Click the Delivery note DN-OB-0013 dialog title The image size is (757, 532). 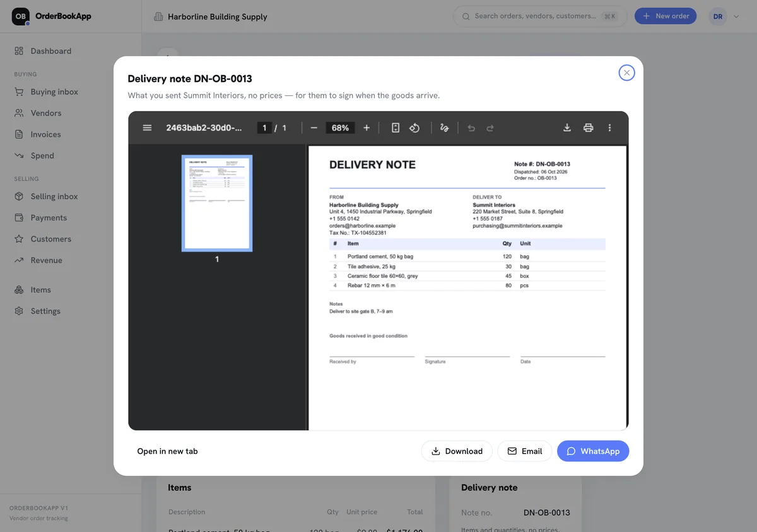tap(190, 79)
